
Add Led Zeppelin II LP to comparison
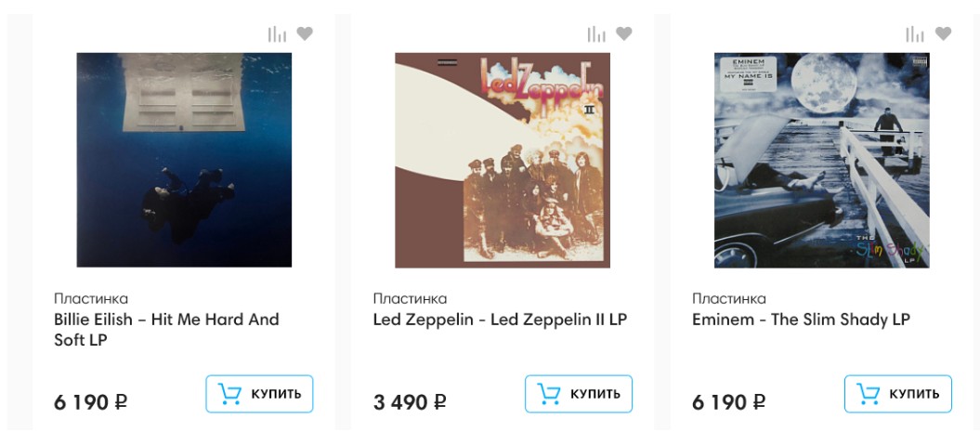[596, 34]
